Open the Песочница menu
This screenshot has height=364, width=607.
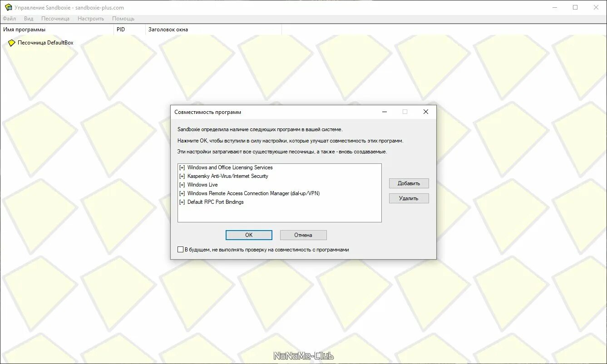(x=55, y=19)
